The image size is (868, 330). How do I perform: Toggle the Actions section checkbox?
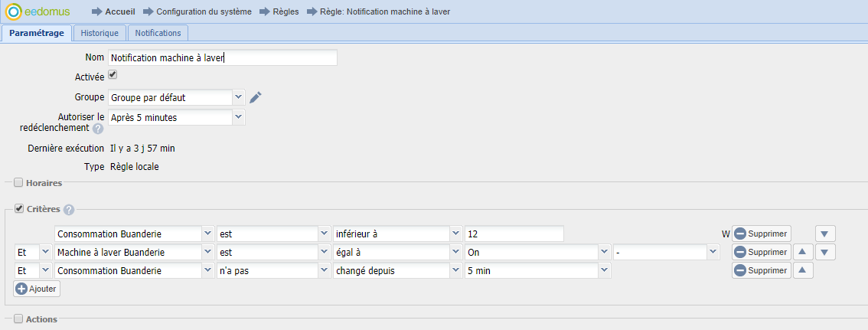click(19, 319)
